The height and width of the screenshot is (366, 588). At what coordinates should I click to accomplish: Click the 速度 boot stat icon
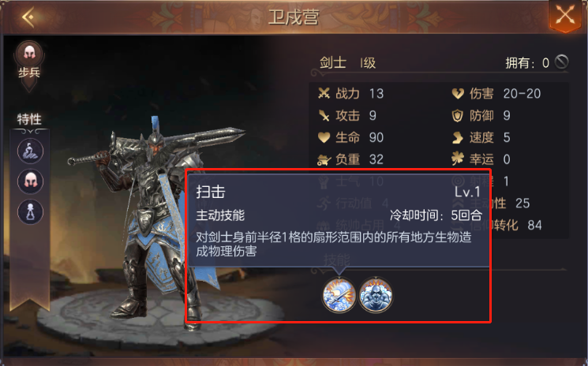(458, 137)
